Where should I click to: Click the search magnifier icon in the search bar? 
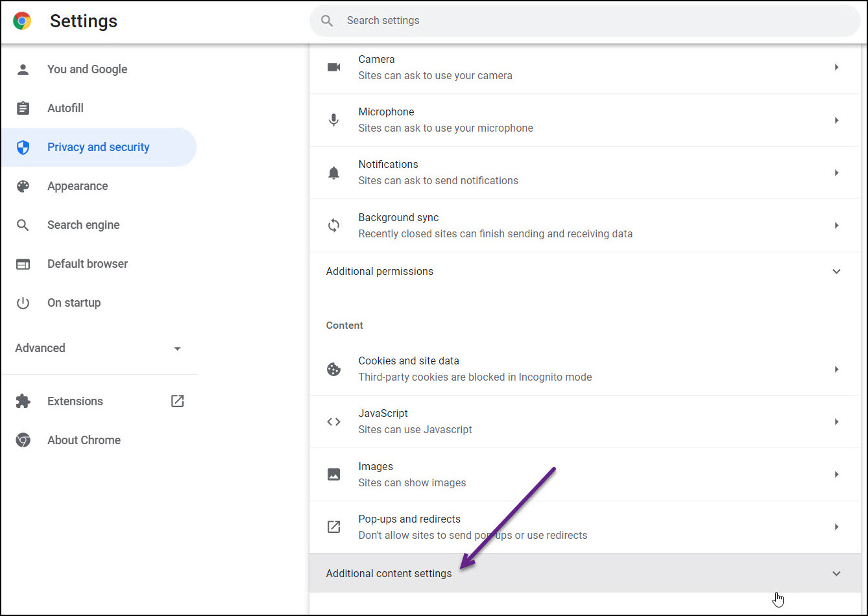(328, 21)
